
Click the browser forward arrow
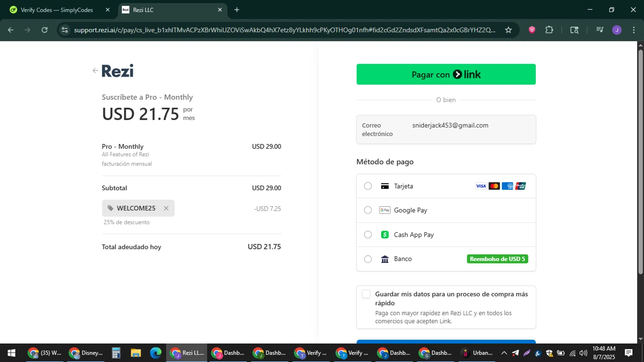tap(27, 30)
